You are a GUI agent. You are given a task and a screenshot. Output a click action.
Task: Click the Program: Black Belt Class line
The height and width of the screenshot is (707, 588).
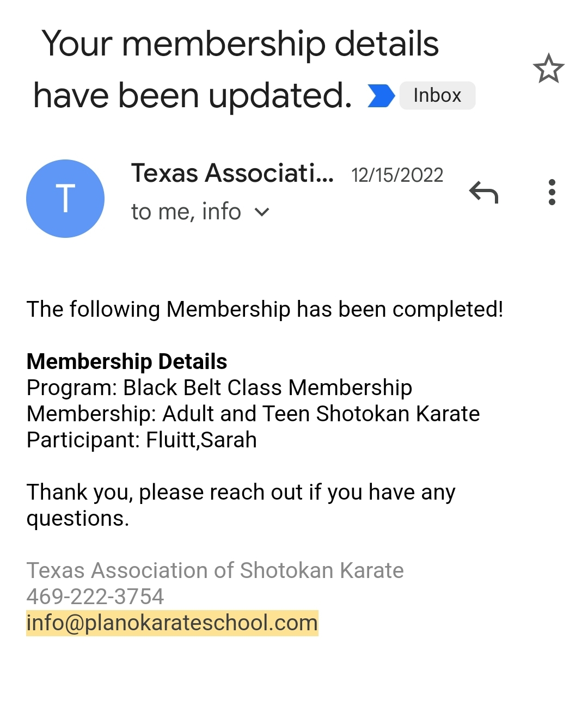coord(219,388)
